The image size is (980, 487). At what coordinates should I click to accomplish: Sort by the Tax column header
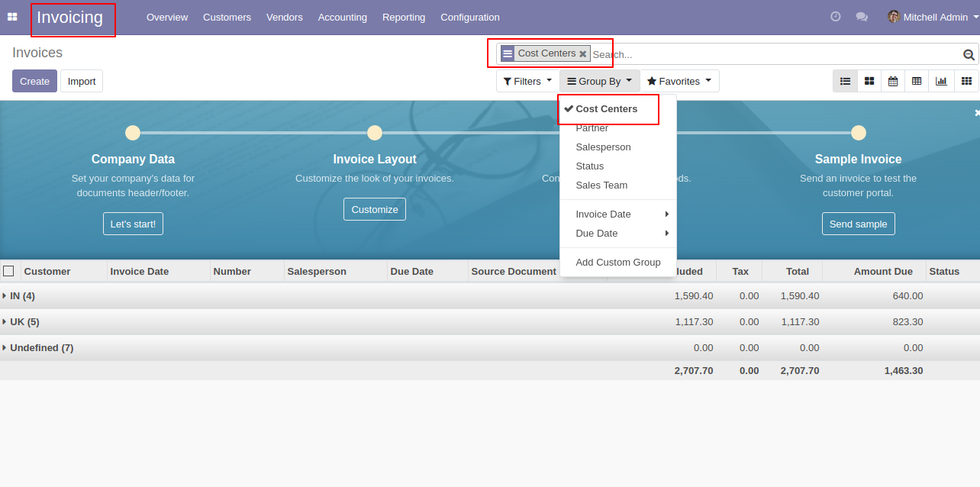[740, 271]
